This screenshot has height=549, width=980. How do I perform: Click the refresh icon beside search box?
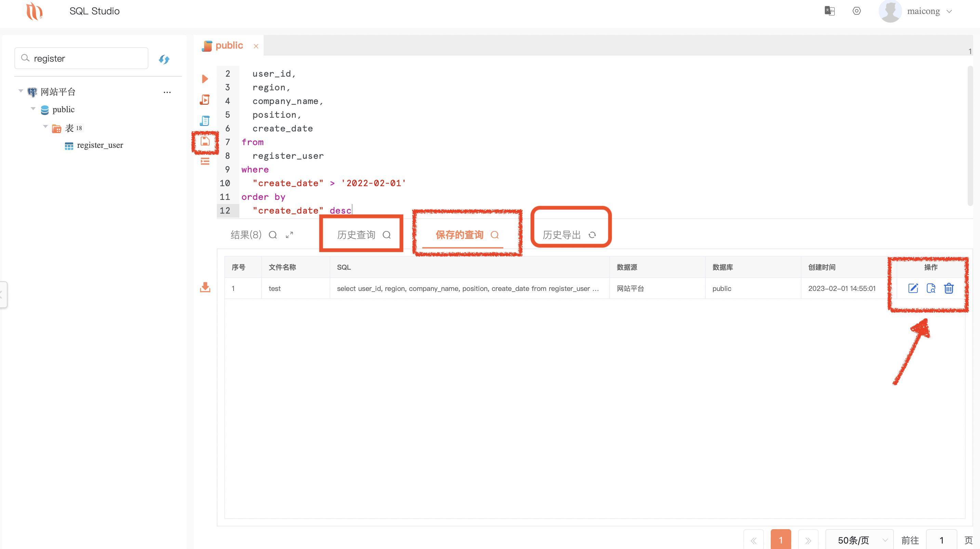click(164, 60)
